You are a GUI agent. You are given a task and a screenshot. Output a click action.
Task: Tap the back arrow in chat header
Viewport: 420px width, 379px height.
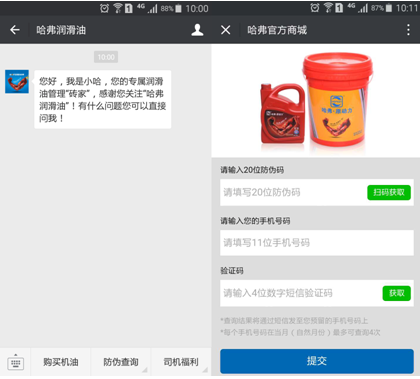pos(15,30)
